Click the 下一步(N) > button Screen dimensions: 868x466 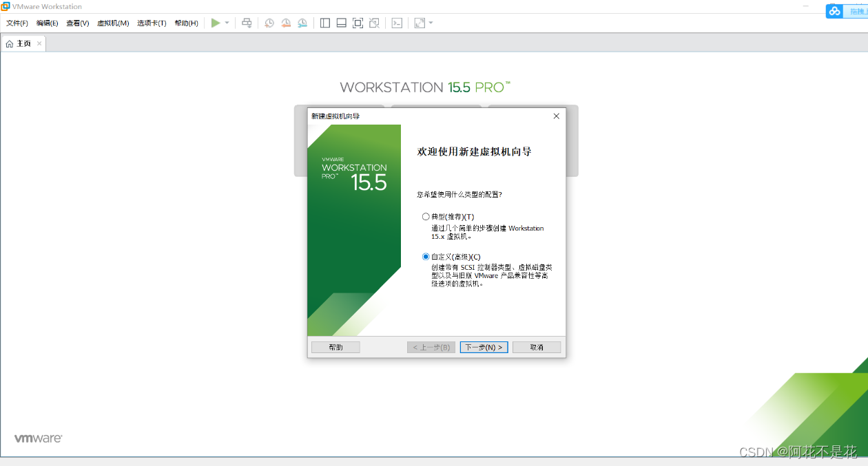point(484,348)
